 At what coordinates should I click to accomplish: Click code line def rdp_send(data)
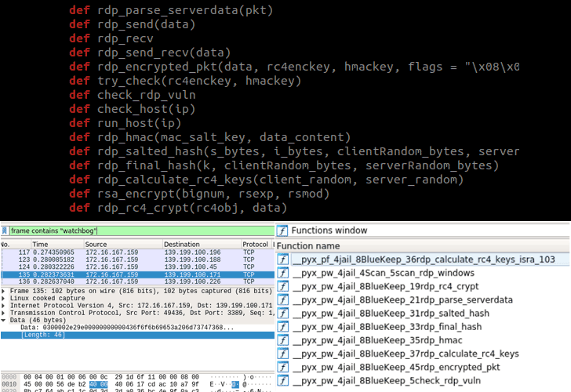pos(133,24)
